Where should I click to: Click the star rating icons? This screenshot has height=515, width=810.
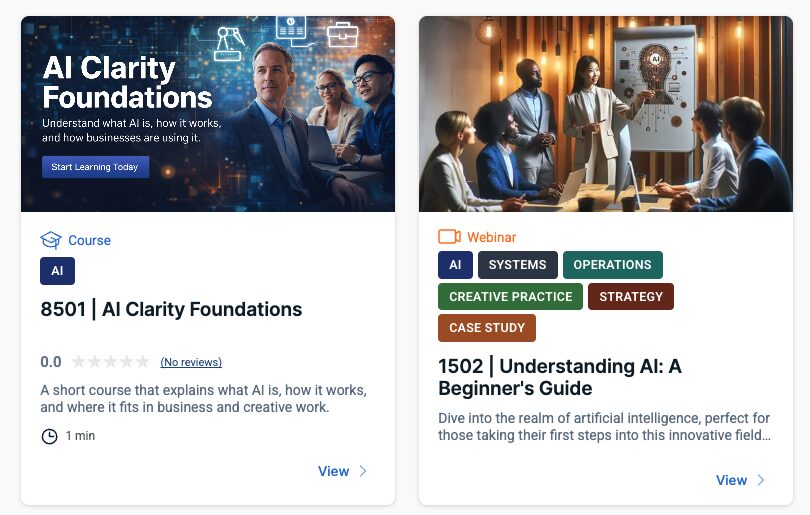(111, 362)
